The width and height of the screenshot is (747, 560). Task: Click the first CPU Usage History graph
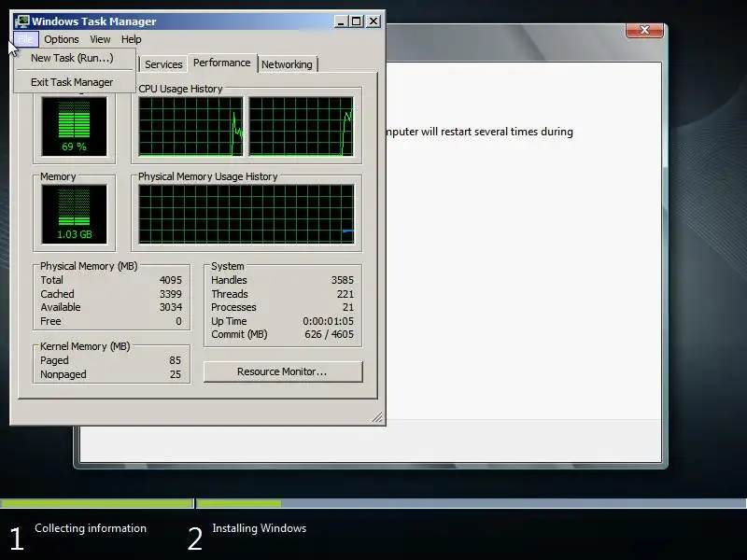[x=190, y=127]
